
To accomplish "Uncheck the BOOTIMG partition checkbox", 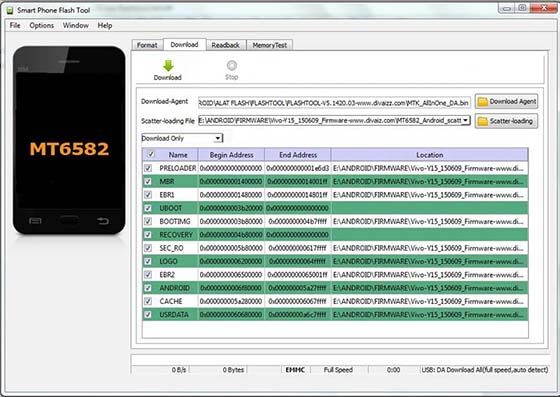I will (x=148, y=221).
